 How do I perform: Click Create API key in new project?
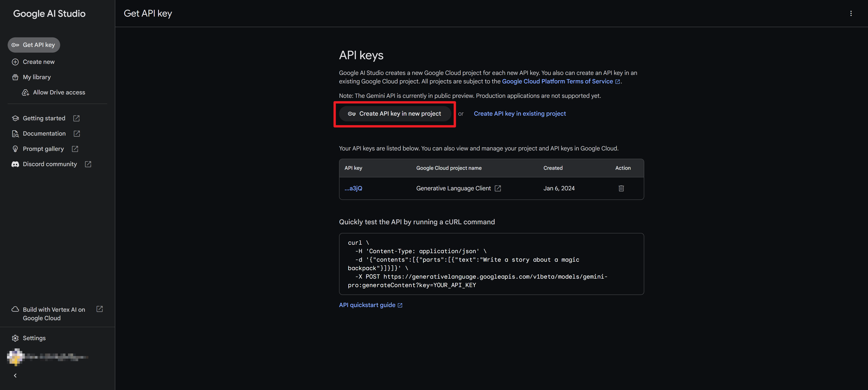395,114
